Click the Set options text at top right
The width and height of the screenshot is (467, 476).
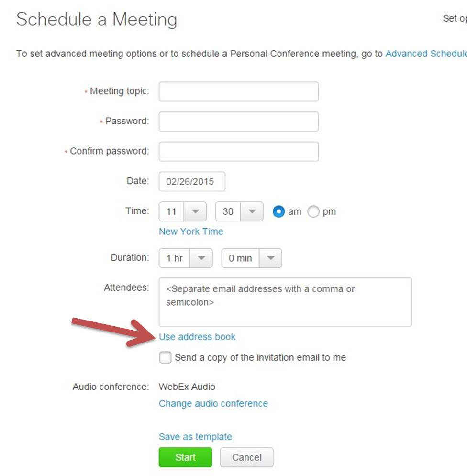point(455,19)
